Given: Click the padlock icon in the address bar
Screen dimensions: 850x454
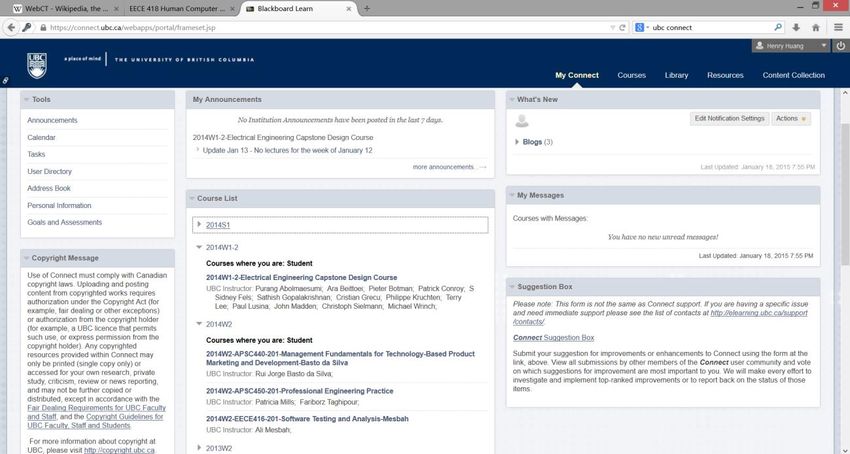Looking at the screenshot, I should (43, 27).
